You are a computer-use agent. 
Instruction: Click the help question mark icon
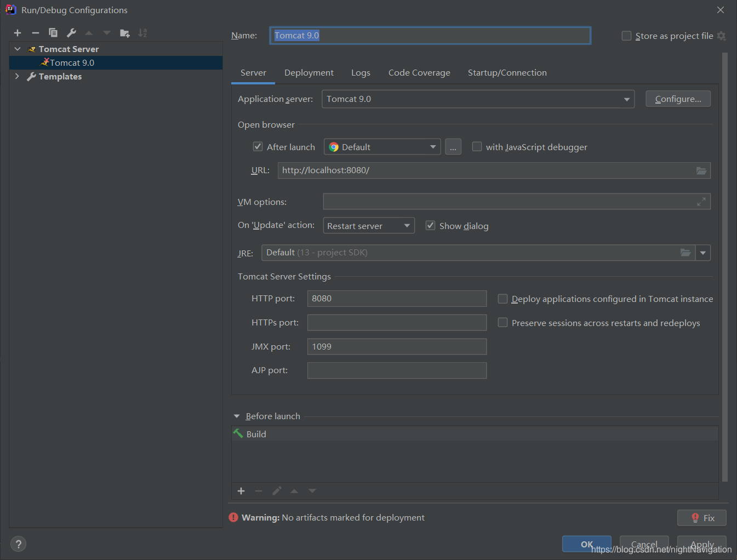(18, 544)
